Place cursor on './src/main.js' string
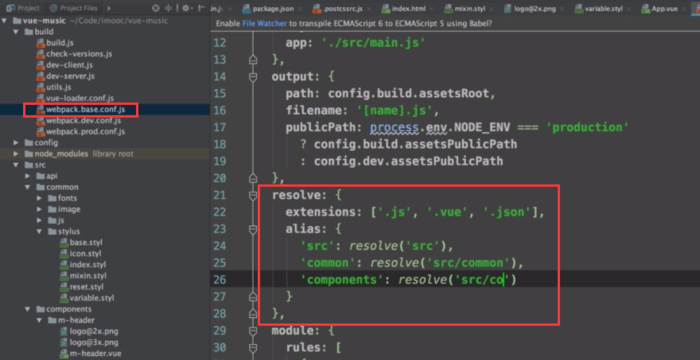 coord(373,43)
